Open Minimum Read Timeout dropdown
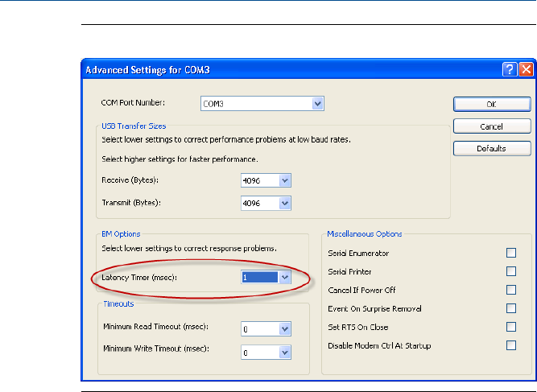Viewport: 537px width, 392px height. click(283, 328)
